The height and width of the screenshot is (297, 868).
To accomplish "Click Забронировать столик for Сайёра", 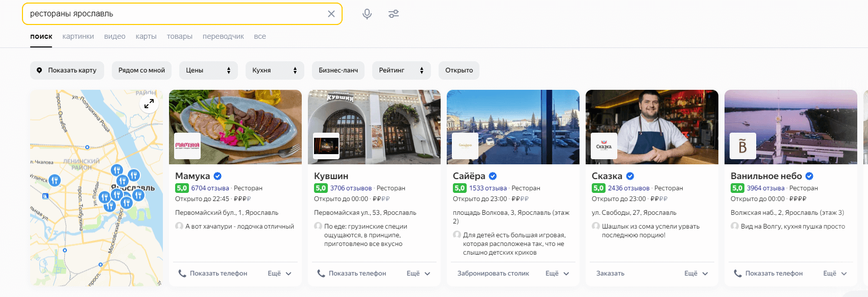I will (x=493, y=274).
